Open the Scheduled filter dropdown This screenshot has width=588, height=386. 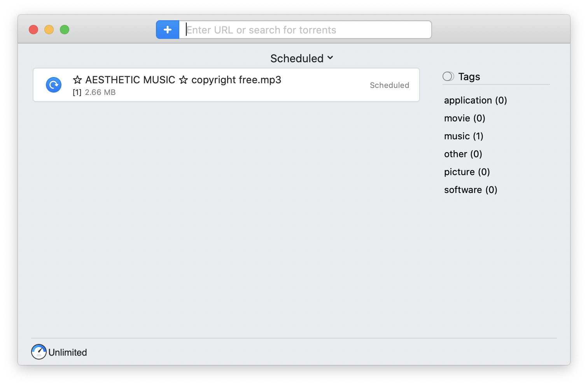(302, 58)
